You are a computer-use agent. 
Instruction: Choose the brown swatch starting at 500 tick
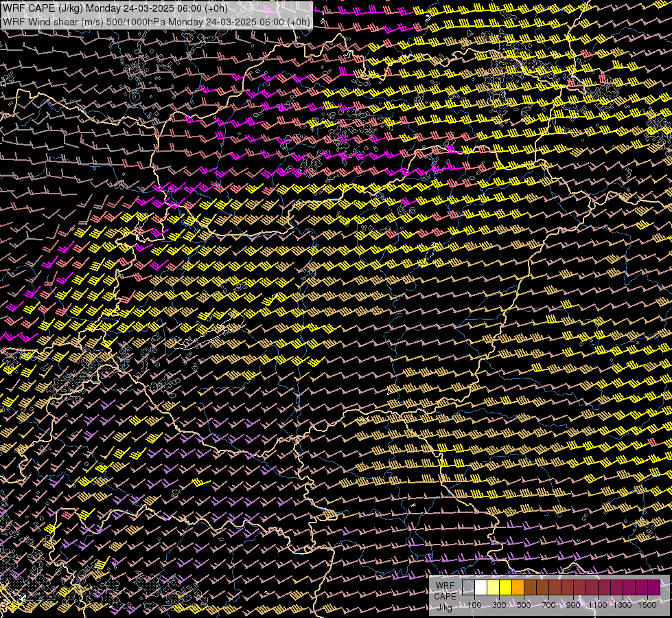[530, 587]
